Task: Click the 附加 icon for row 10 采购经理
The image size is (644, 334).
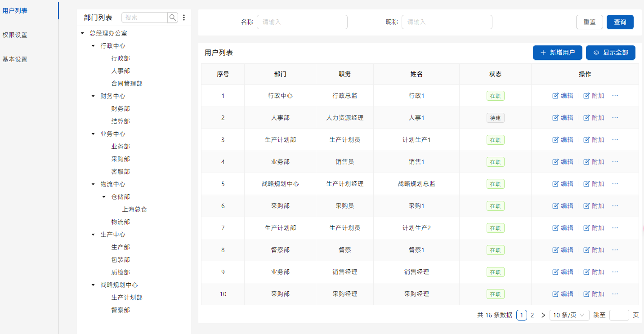Action: 586,294
